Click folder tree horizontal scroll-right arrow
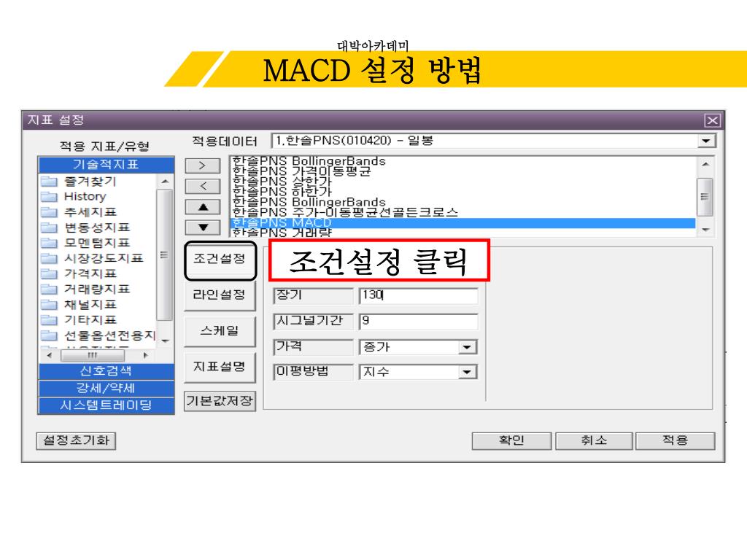This screenshot has width=747, height=560. click(145, 355)
